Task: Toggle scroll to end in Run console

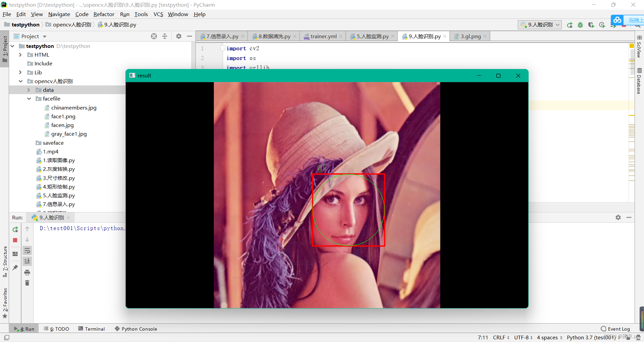Action: (x=27, y=261)
